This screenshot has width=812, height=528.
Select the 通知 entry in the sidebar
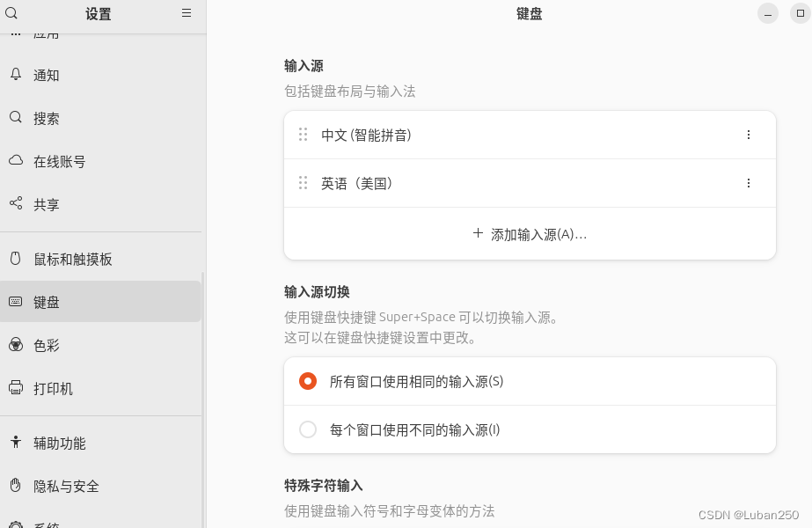click(x=46, y=76)
